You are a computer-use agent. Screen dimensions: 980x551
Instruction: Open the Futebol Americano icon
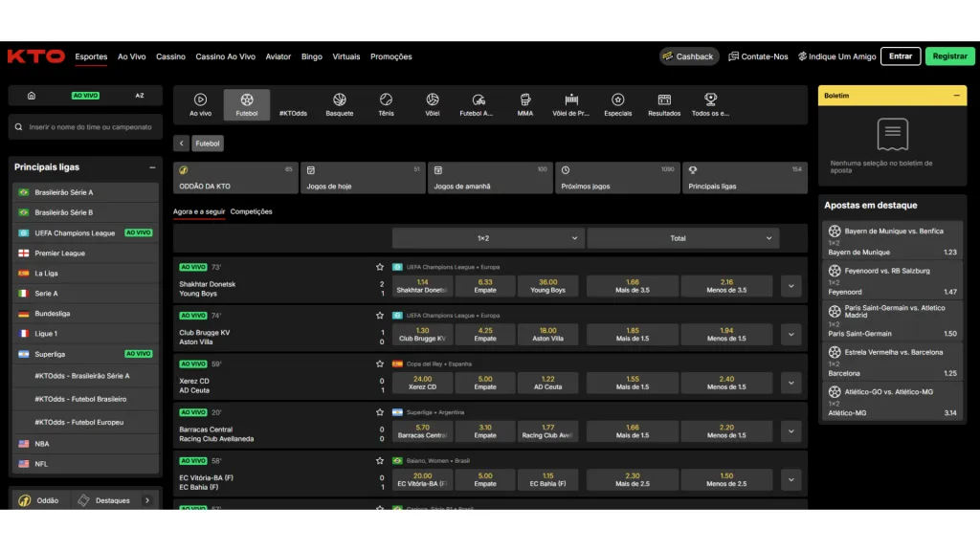tap(479, 104)
